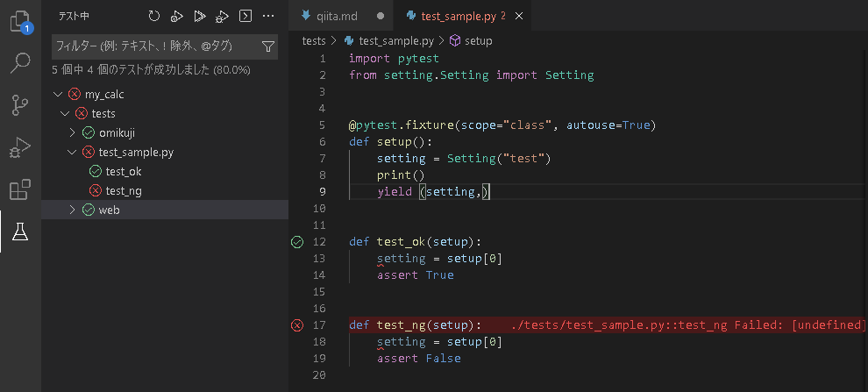
Task: Click the 'def setup():' code line
Action: [390, 142]
